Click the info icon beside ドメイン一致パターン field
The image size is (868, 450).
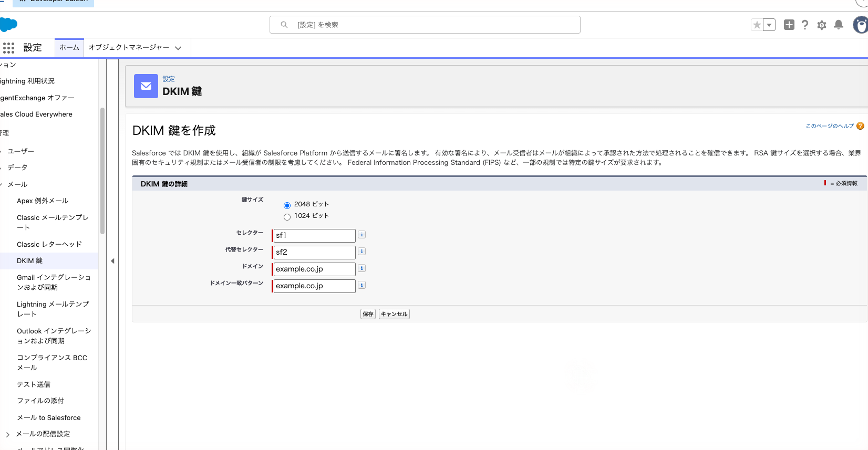click(x=362, y=285)
